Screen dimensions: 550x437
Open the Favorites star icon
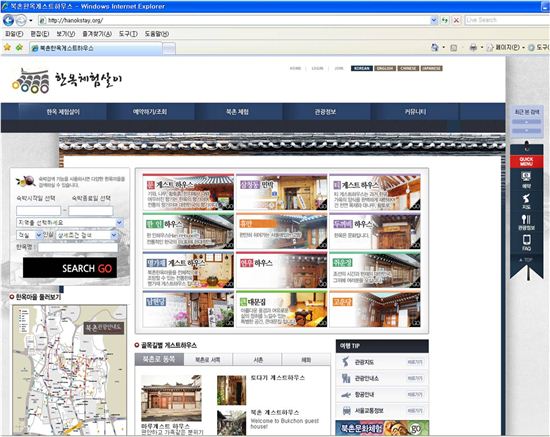(x=7, y=47)
